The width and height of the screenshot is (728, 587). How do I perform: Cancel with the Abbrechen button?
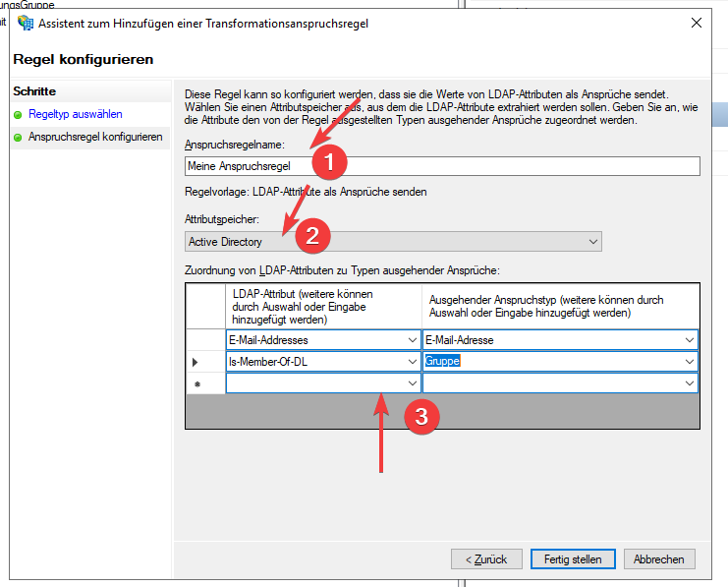click(x=658, y=558)
